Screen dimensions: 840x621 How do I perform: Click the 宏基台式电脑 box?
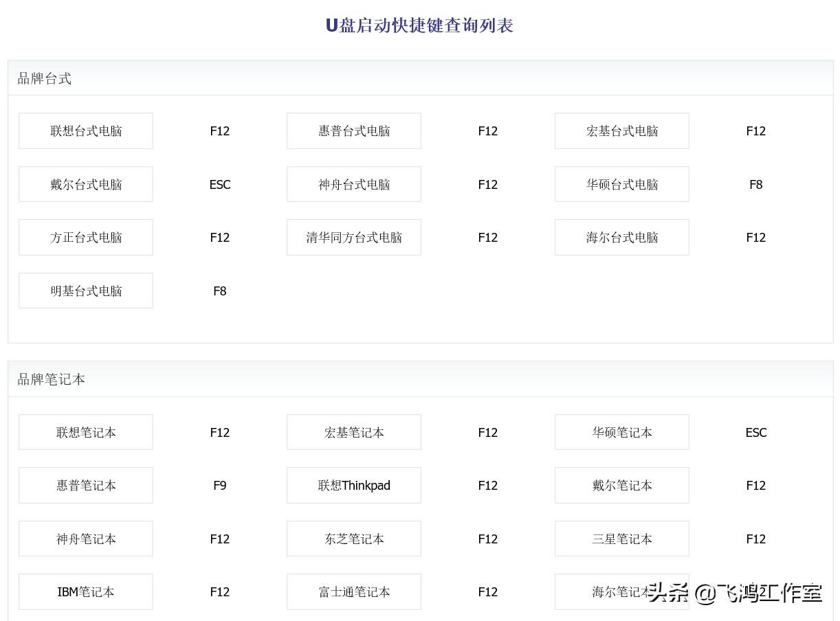coord(621,131)
